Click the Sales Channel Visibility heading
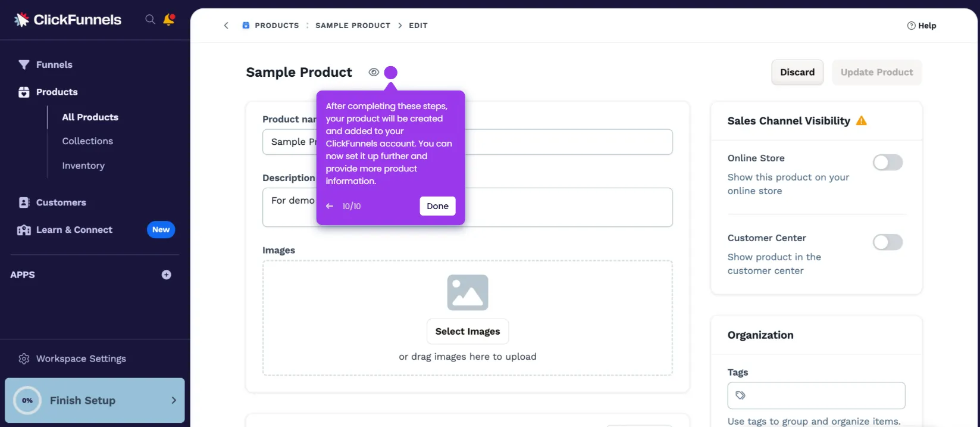Viewport: 980px width, 427px height. click(789, 121)
